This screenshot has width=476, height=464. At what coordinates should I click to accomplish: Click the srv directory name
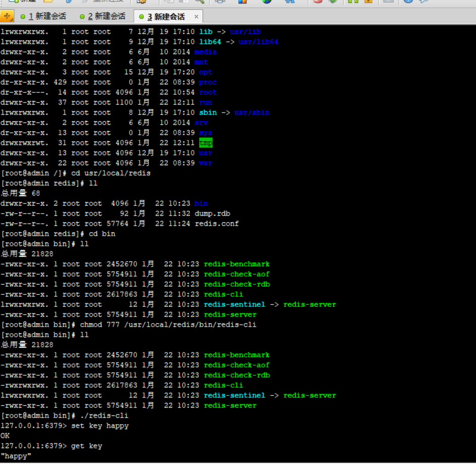pyautogui.click(x=201, y=123)
